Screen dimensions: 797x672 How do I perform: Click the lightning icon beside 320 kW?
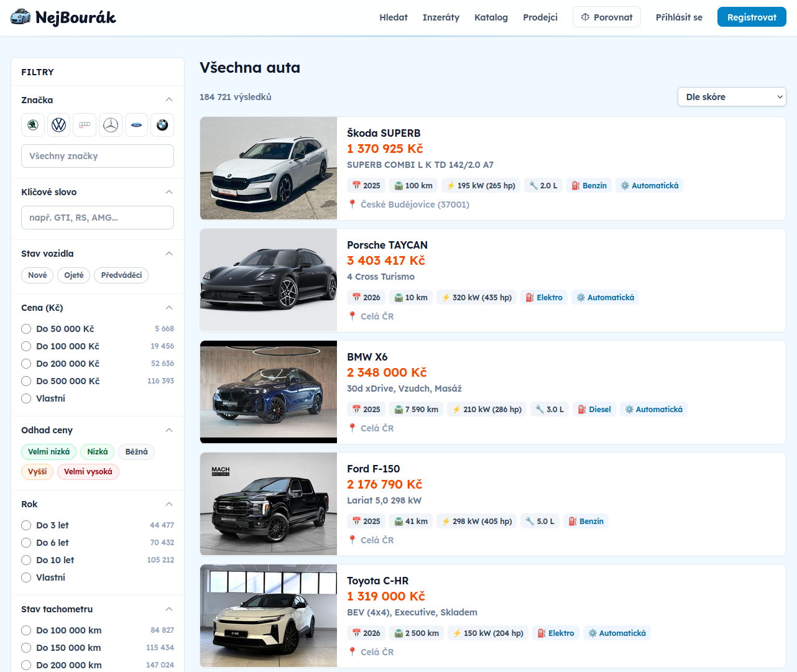point(446,297)
